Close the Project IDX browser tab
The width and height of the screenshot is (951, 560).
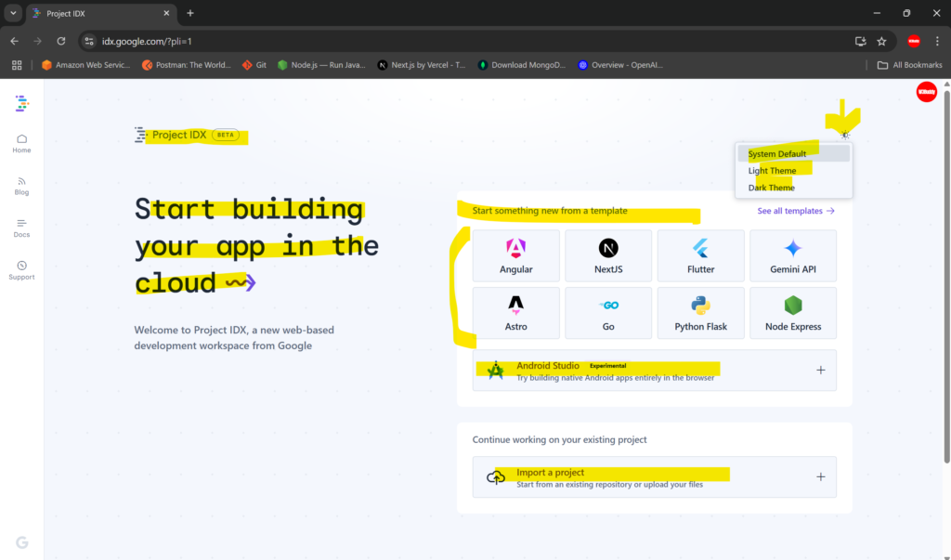point(166,13)
